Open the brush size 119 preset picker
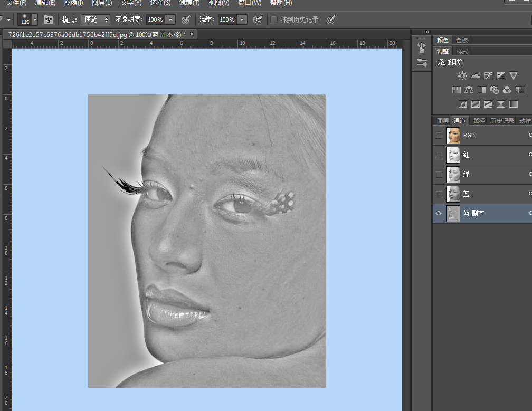 [35, 20]
